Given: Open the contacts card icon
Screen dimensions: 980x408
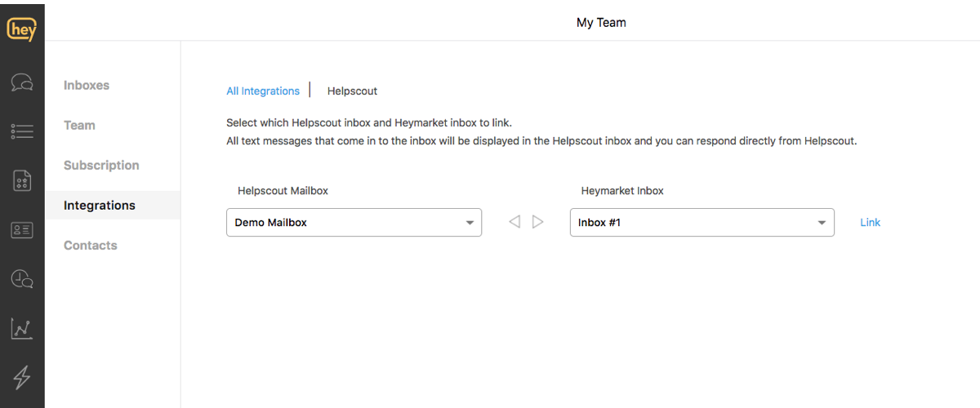Looking at the screenshot, I should coord(22,230).
